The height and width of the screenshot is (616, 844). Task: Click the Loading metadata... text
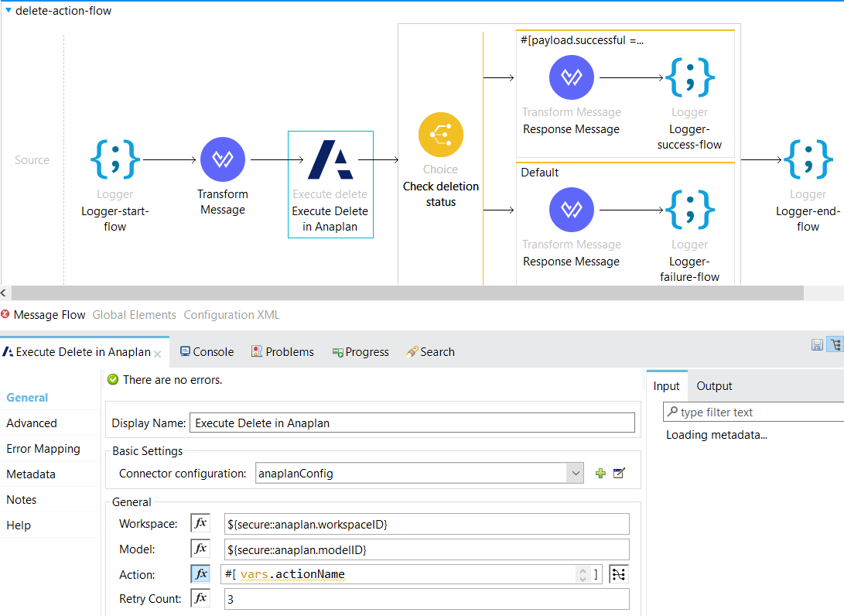pos(716,435)
